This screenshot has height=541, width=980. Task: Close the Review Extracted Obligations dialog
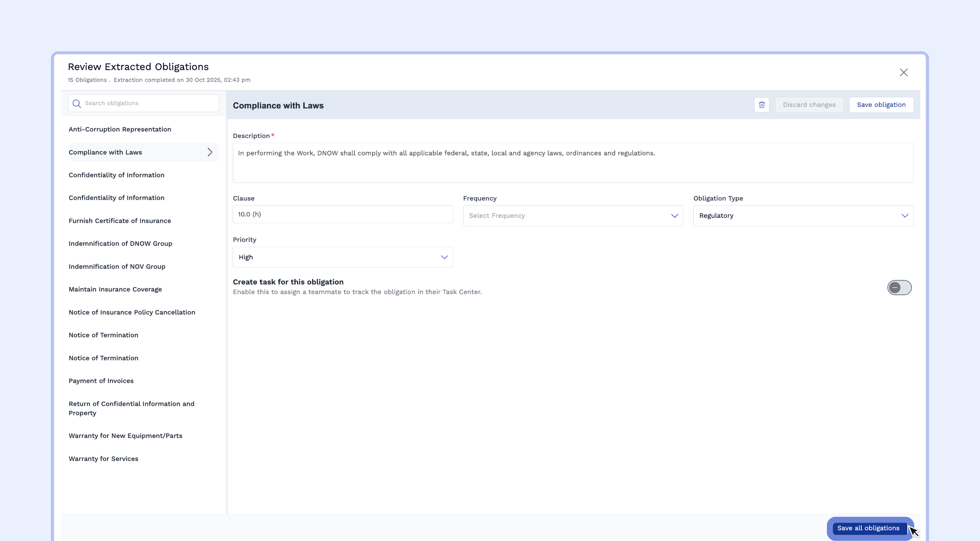tap(903, 72)
